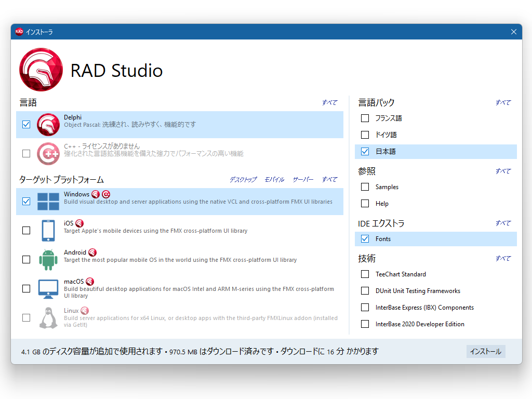Uncheck the Fonts checkbox
532x399 pixels.
pos(365,239)
